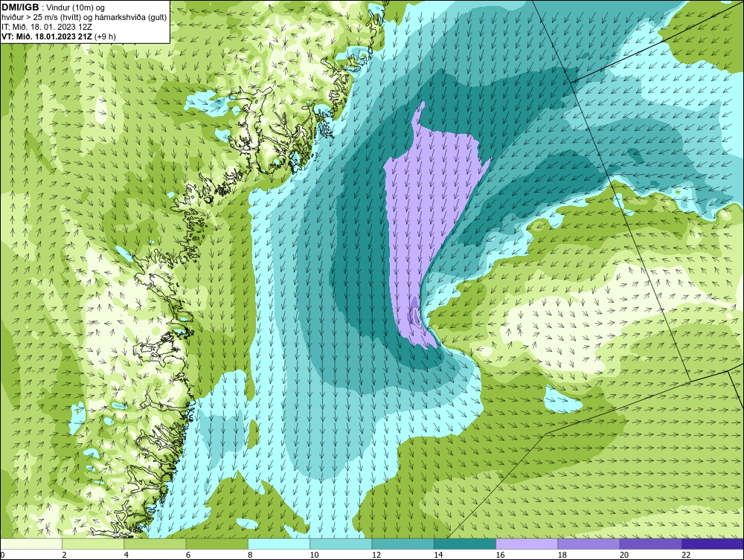Click the legend scale label "22"
Viewport: 744px width, 560px height.
tap(686, 556)
